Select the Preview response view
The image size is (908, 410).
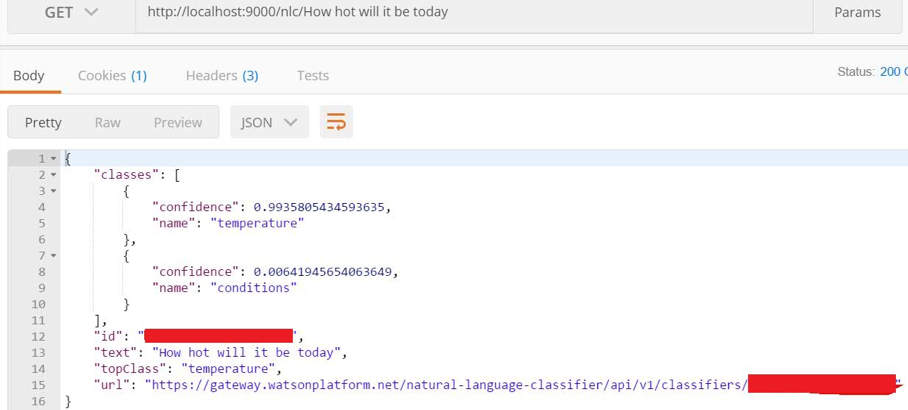point(178,122)
